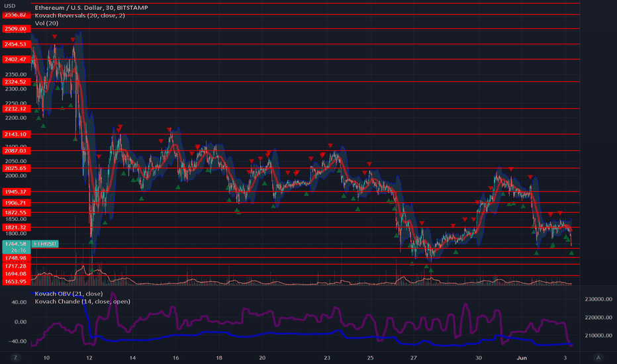
Task: Select the 2454.53 horizontal line label
Action: (16, 44)
